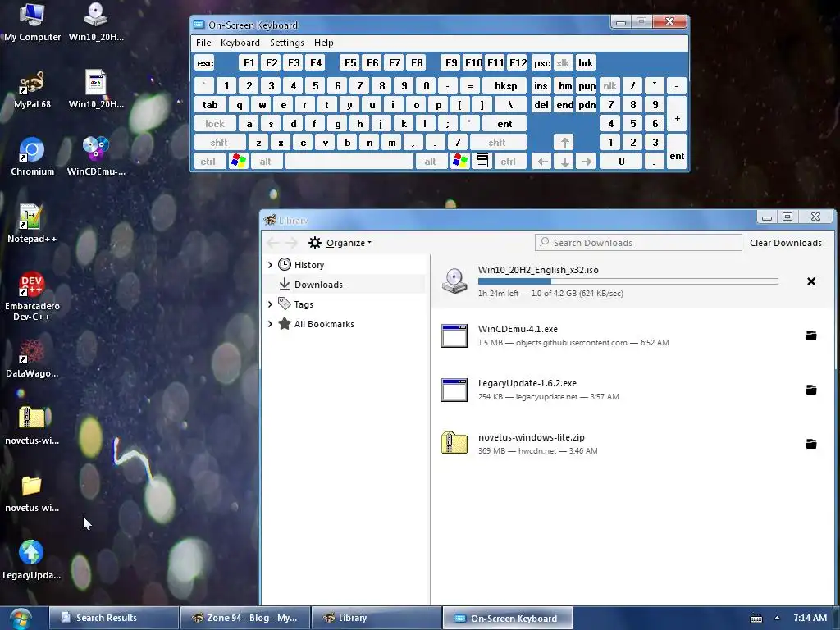Viewport: 840px width, 630px height.
Task: Open the Keyboard menu
Action: [240, 43]
